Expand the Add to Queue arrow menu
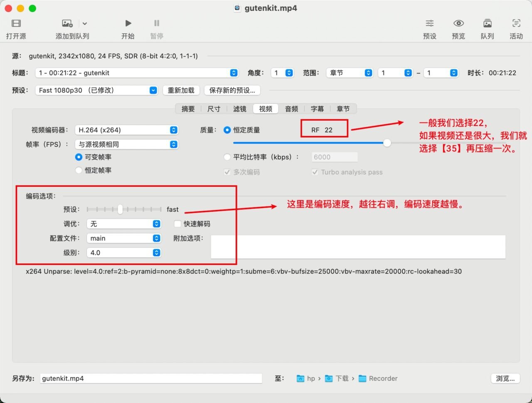This screenshot has height=403, width=532. (85, 24)
